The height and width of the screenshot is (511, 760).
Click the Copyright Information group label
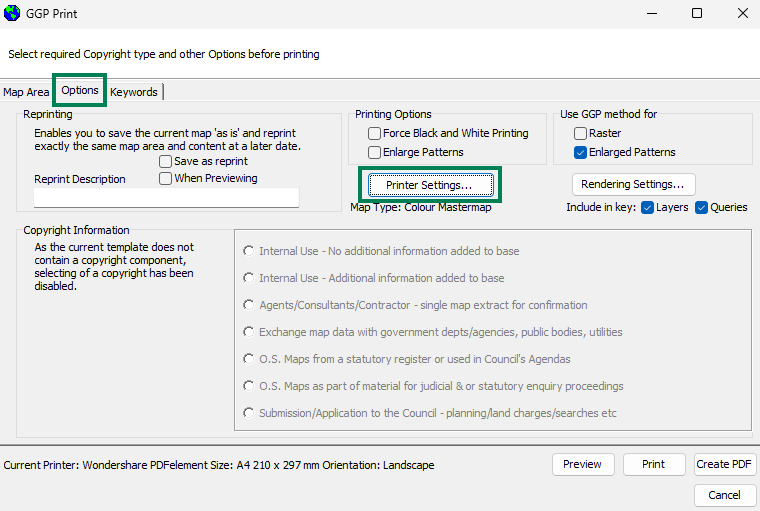(76, 230)
